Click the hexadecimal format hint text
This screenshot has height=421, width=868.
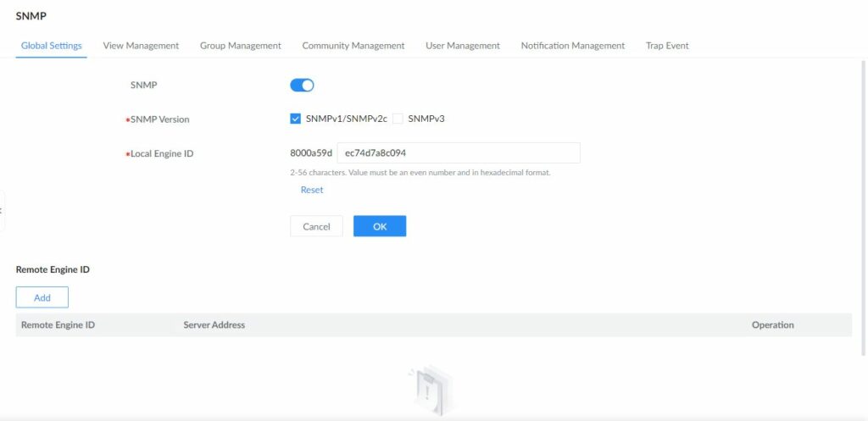pyautogui.click(x=420, y=173)
